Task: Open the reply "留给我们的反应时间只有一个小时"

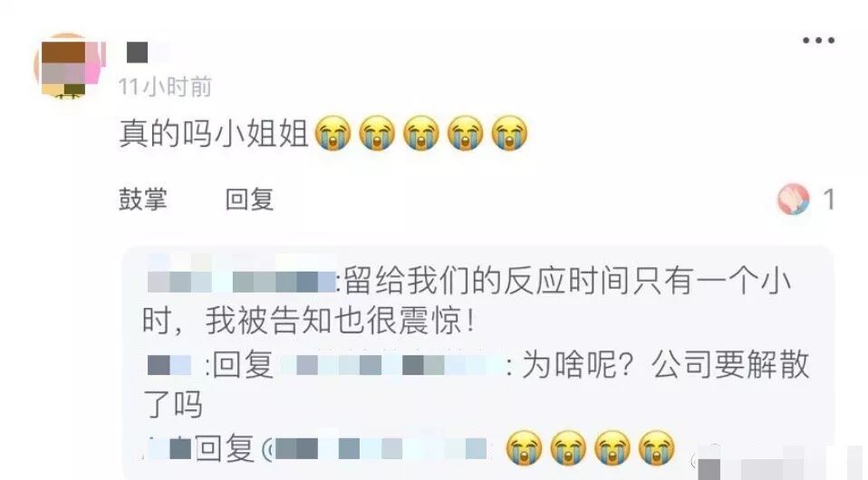Action: point(468,301)
